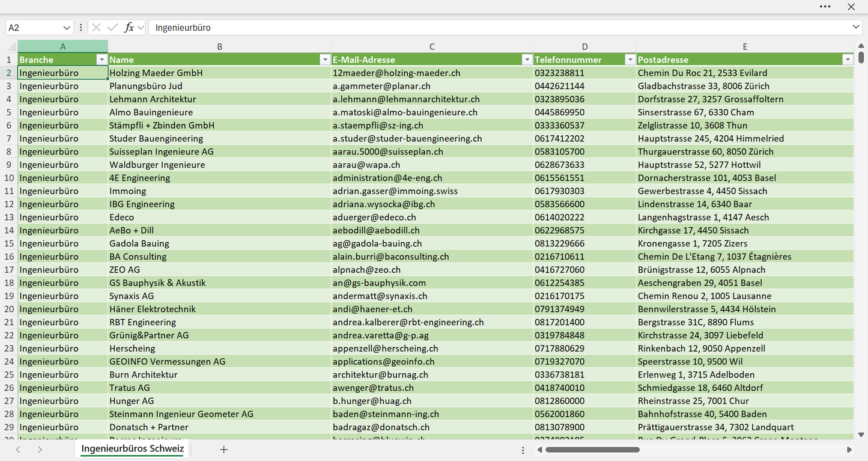
Task: Select the cell 4E Engineering
Action: pyautogui.click(x=219, y=178)
